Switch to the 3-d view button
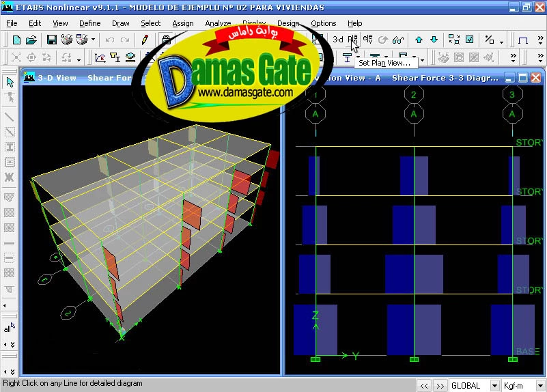The image size is (547, 392). 337,40
